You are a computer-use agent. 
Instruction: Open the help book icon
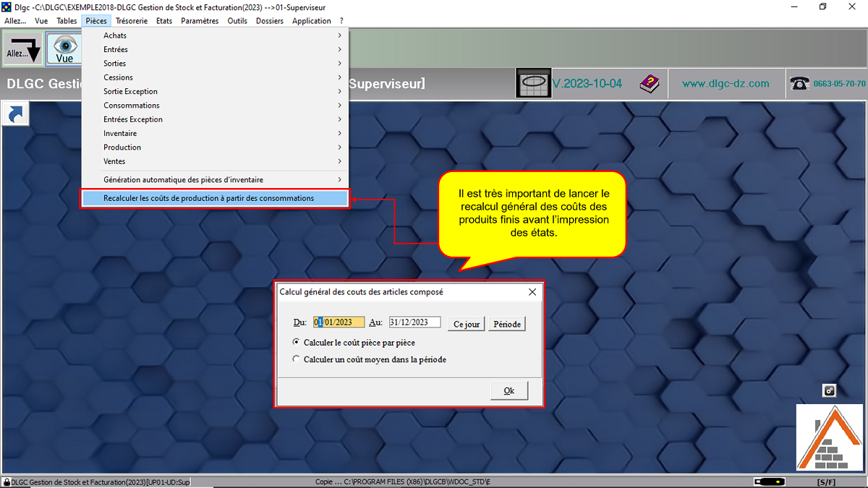pos(649,84)
